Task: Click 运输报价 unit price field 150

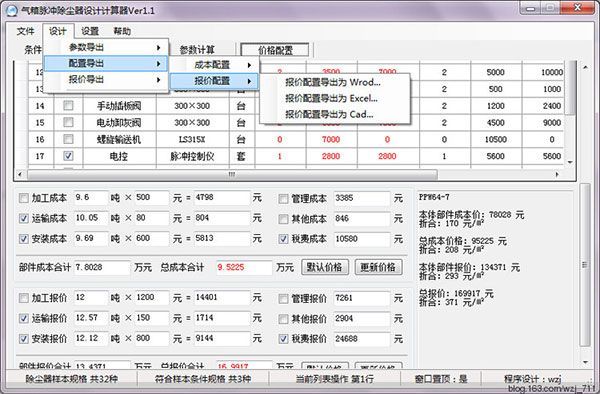Action: pyautogui.click(x=151, y=318)
